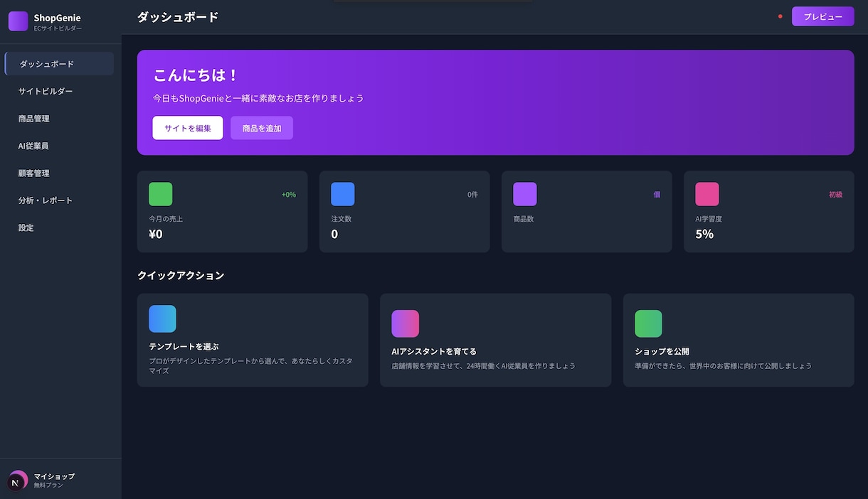Click the マイショップ avatar icon
Viewport: 868px width, 499px height.
(x=18, y=480)
